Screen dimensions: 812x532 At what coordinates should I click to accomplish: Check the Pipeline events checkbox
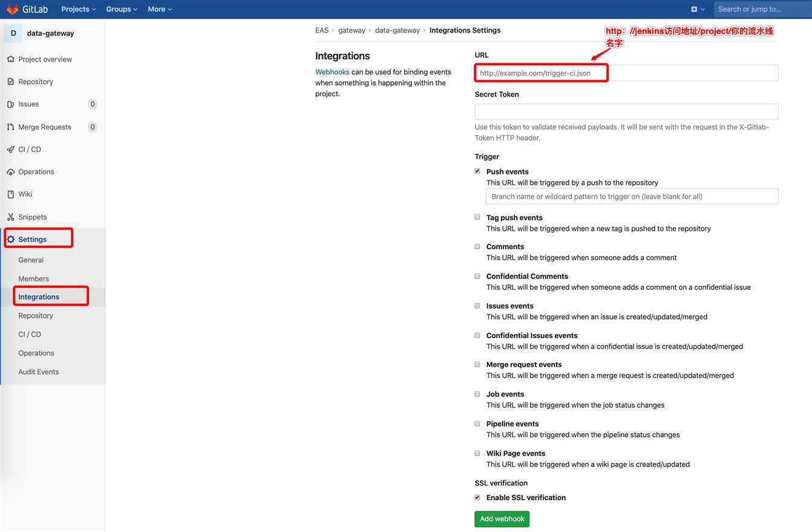[x=477, y=424]
